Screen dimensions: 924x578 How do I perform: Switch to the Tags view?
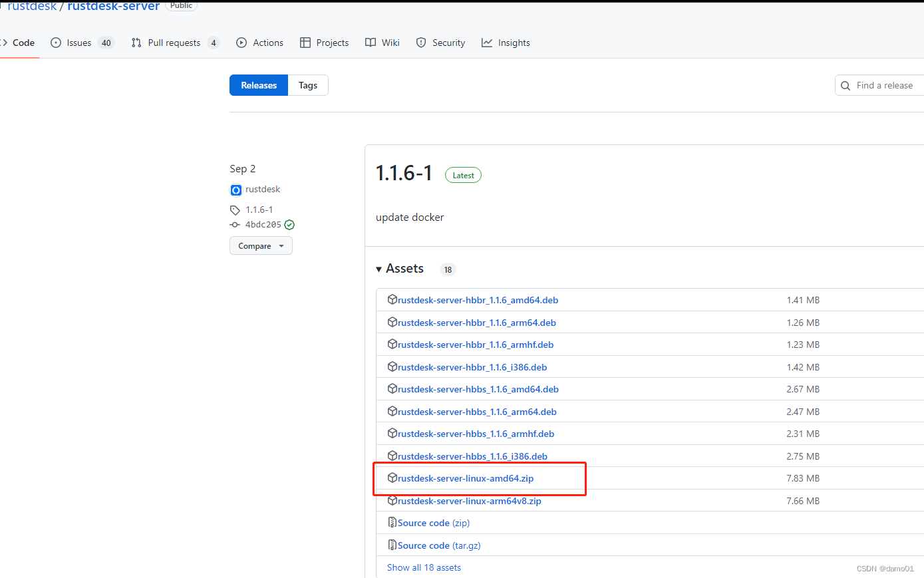[308, 85]
